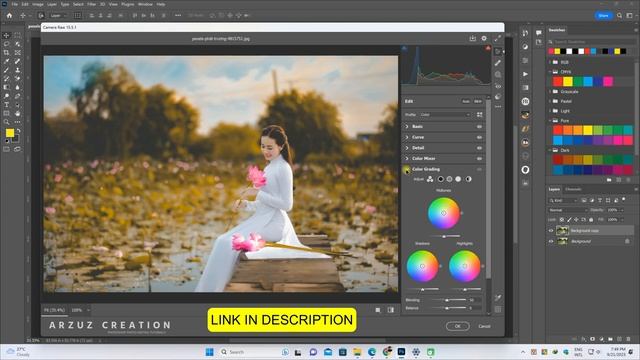Switch to the Channels tab

[573, 189]
